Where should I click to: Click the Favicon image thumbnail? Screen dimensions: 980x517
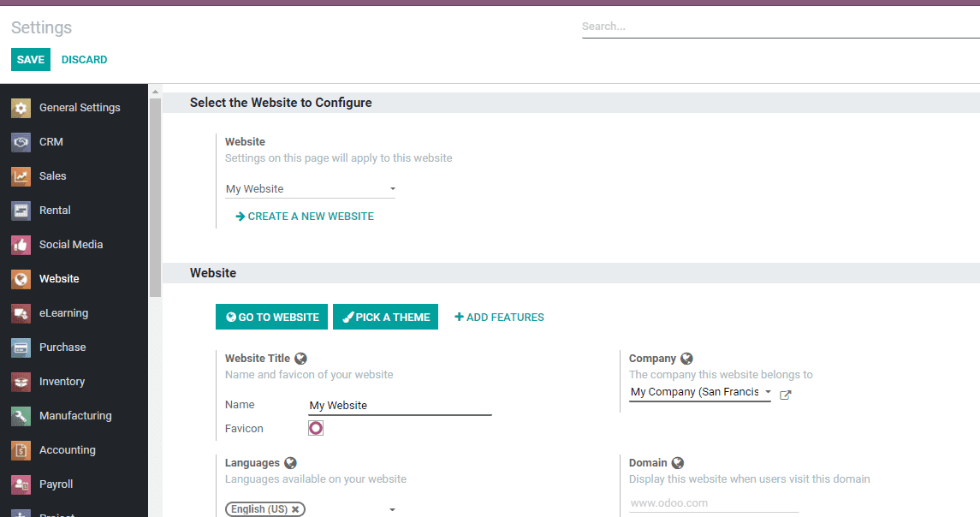(316, 429)
